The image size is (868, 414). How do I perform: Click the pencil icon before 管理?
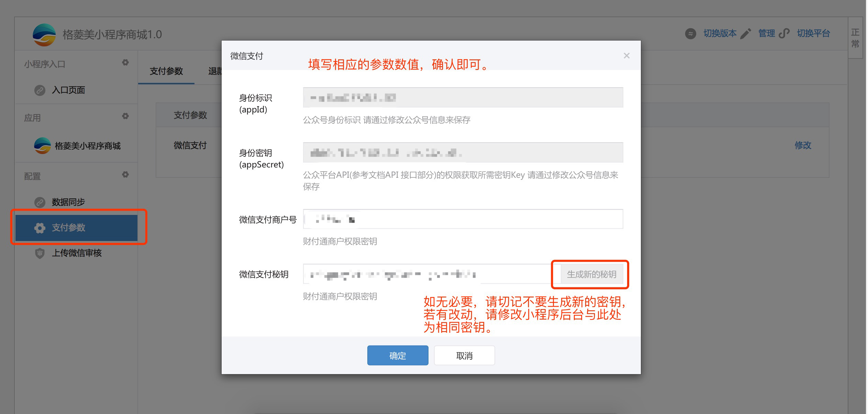pos(746,33)
